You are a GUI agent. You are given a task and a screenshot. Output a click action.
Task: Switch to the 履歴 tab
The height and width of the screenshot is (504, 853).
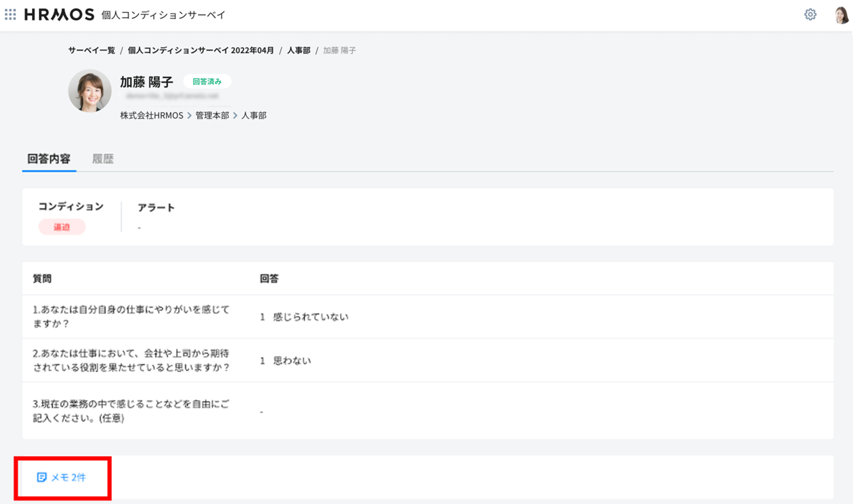coord(103,159)
